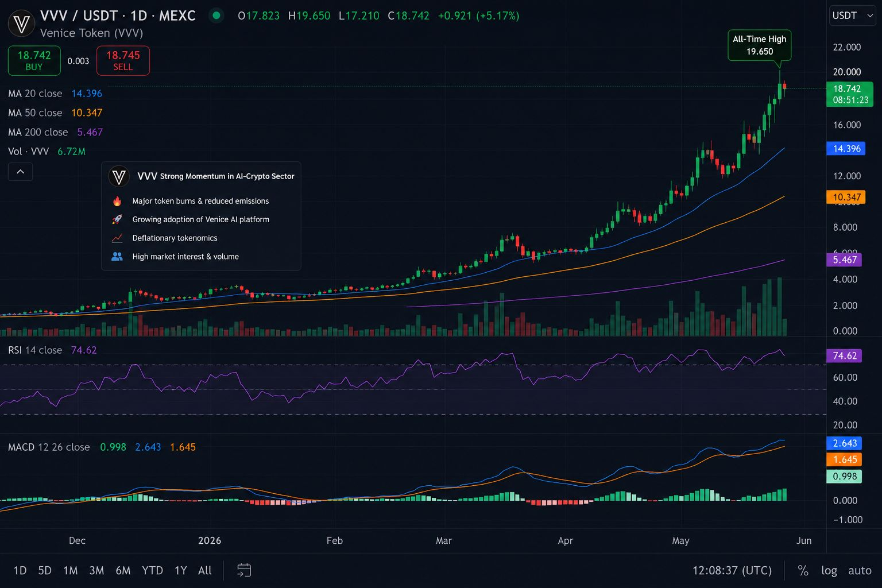The image size is (882, 588).
Task: Click the orange 10.347 price tag
Action: point(846,197)
